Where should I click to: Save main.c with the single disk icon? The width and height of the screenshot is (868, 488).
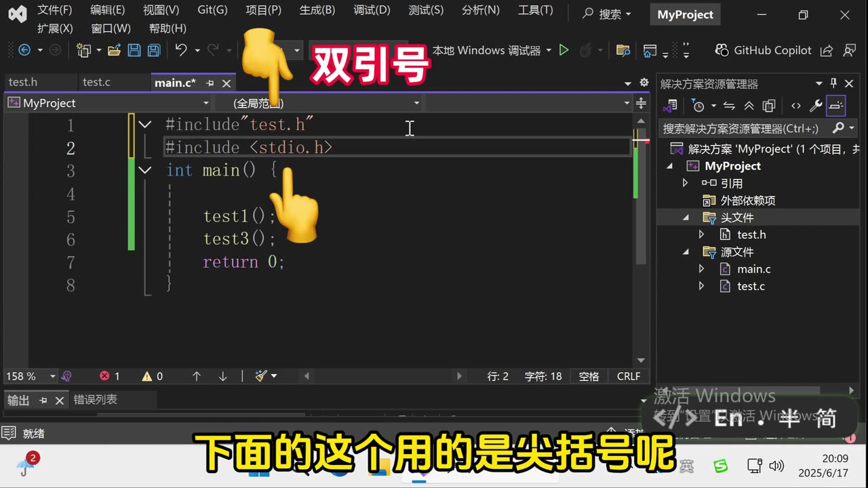134,50
